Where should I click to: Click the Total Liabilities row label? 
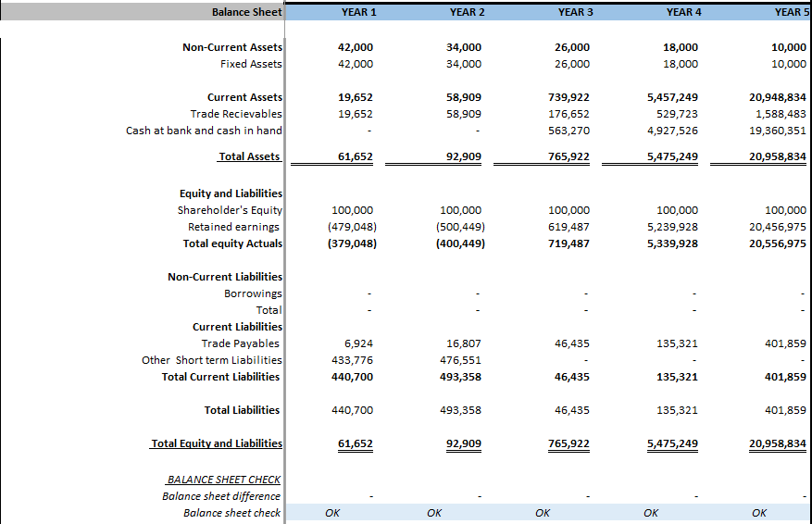click(242, 409)
